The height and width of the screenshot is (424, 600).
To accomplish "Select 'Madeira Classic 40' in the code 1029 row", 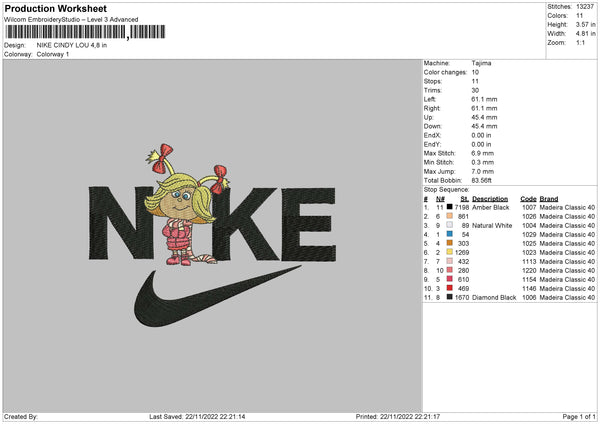I will click(567, 235).
